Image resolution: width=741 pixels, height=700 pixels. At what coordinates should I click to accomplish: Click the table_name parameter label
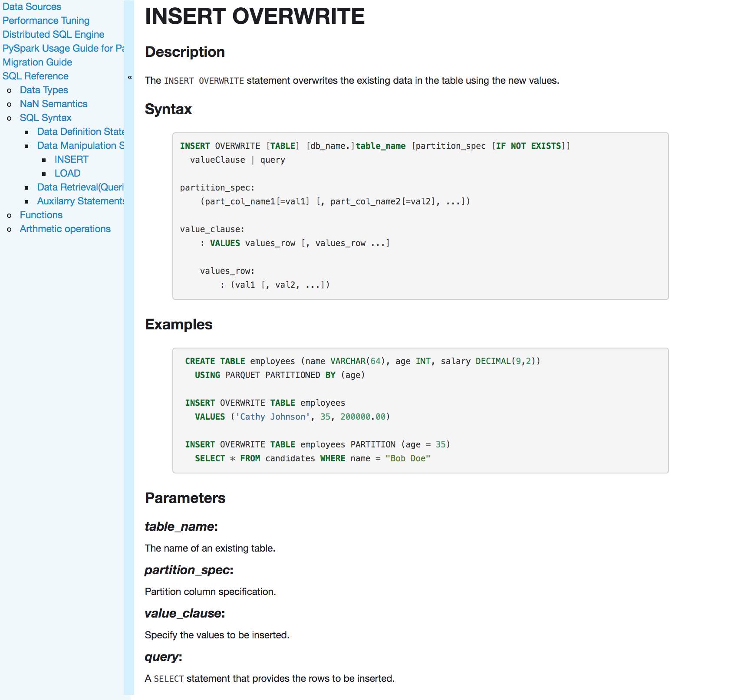pyautogui.click(x=181, y=526)
